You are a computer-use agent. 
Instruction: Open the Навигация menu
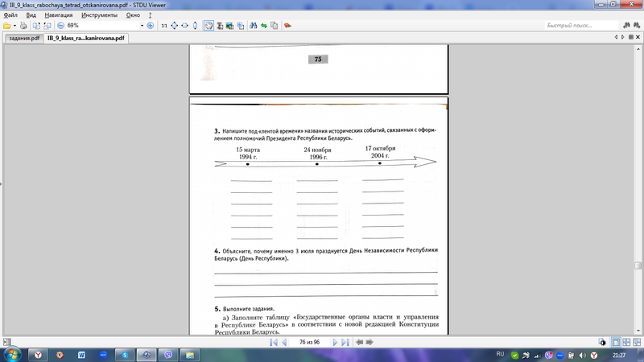click(59, 15)
